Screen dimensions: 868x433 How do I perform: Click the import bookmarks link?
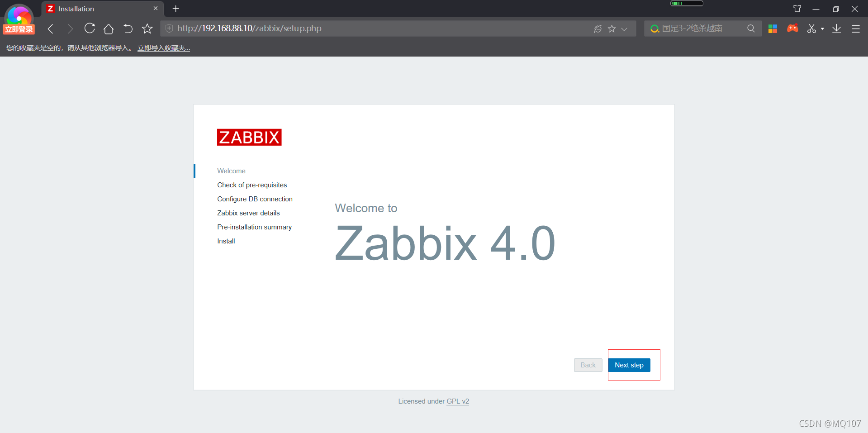pos(164,48)
